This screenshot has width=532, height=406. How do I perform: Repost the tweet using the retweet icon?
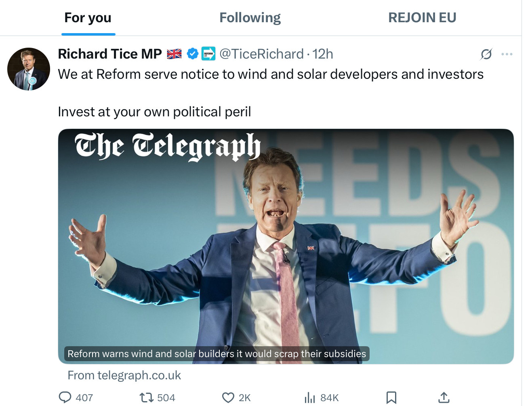[x=145, y=398]
